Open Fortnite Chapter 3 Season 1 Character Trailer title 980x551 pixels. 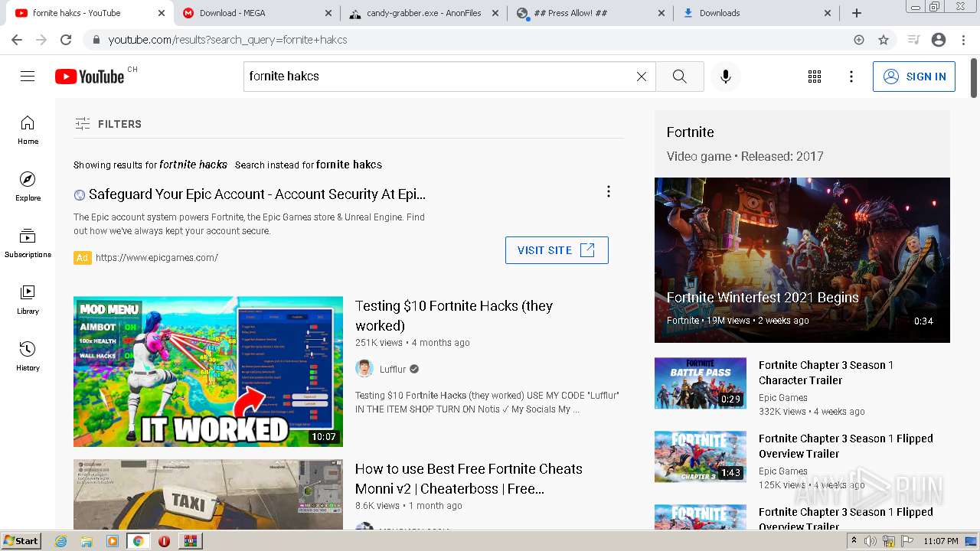(x=826, y=373)
